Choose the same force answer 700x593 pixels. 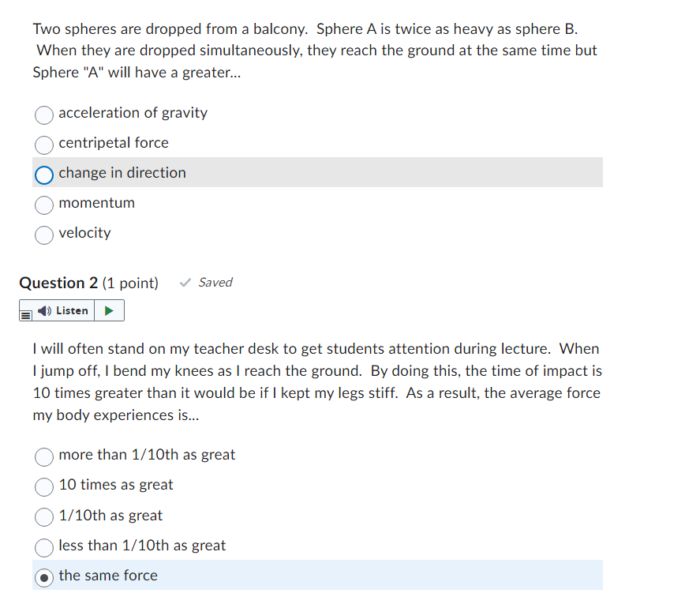tap(43, 576)
